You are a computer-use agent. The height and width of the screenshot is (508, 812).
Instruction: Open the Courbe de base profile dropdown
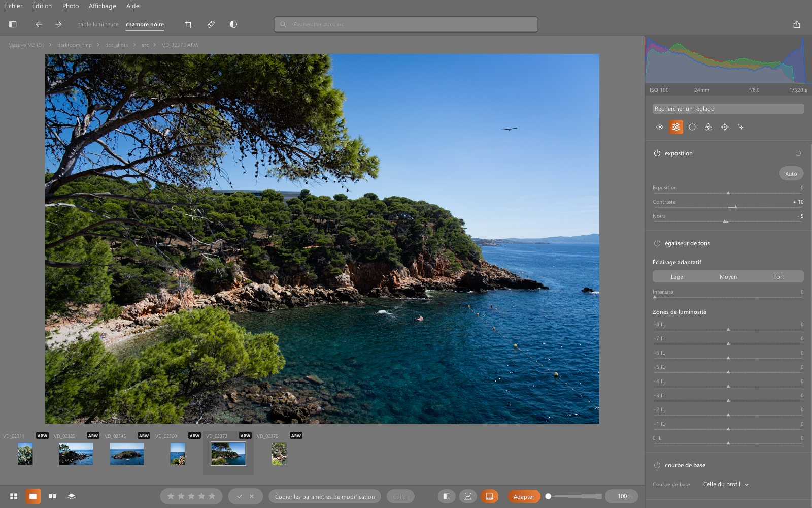coord(726,484)
